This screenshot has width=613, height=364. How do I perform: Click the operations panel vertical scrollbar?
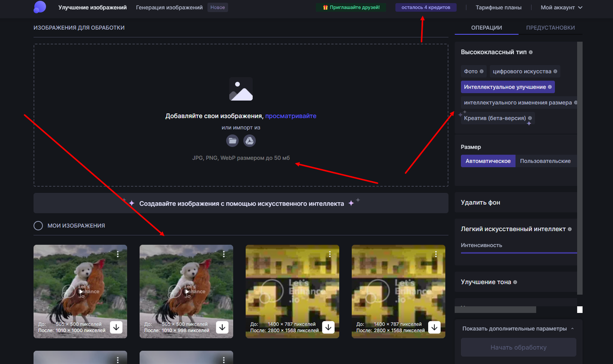(580, 168)
